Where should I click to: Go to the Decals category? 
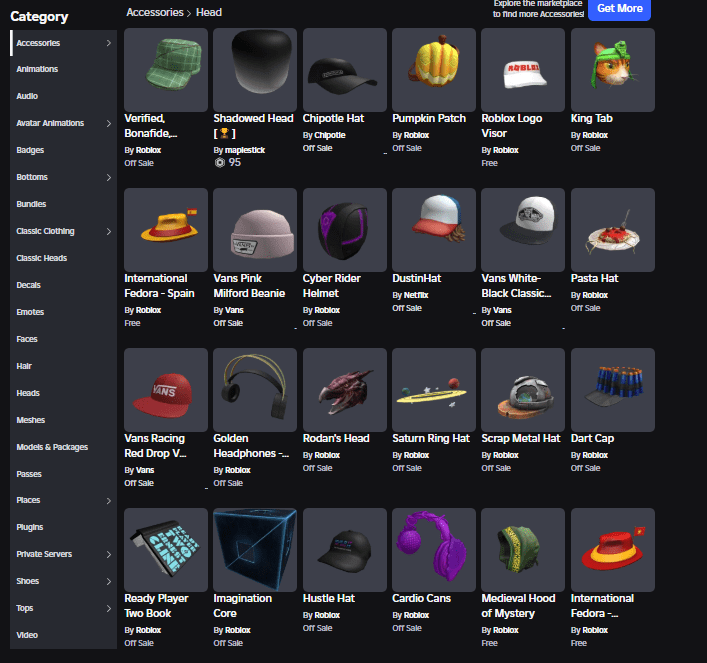[30, 285]
